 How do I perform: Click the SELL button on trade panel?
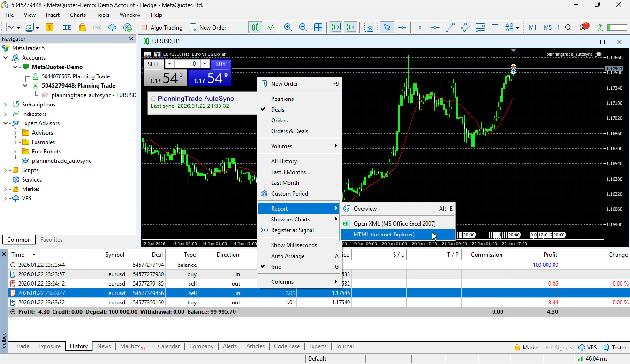pyautogui.click(x=153, y=64)
